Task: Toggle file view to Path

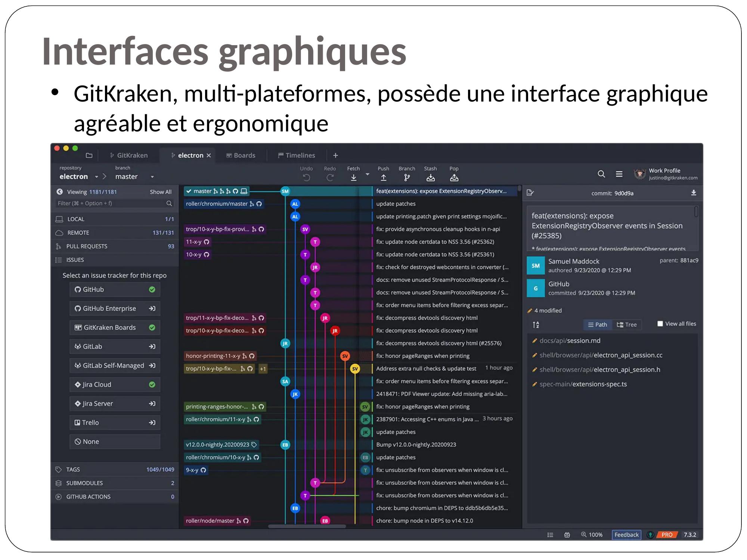Action: 598,325
